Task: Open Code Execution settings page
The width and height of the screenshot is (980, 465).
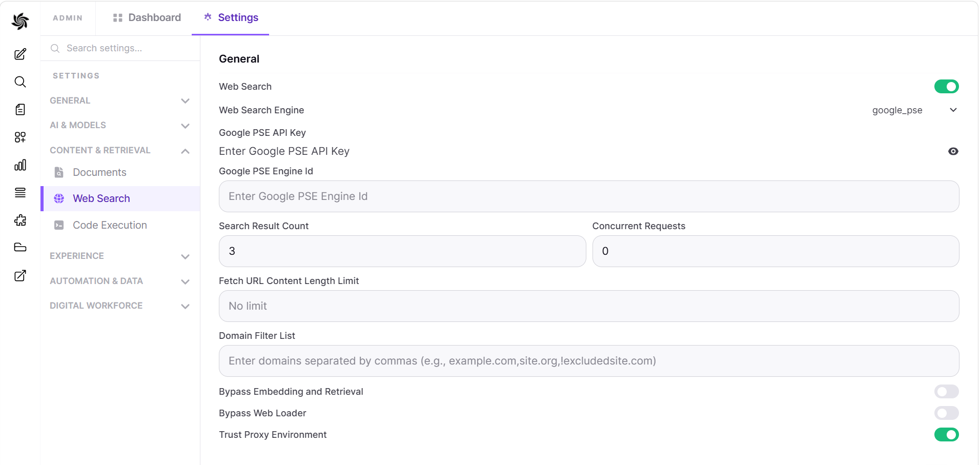Action: 120,225
